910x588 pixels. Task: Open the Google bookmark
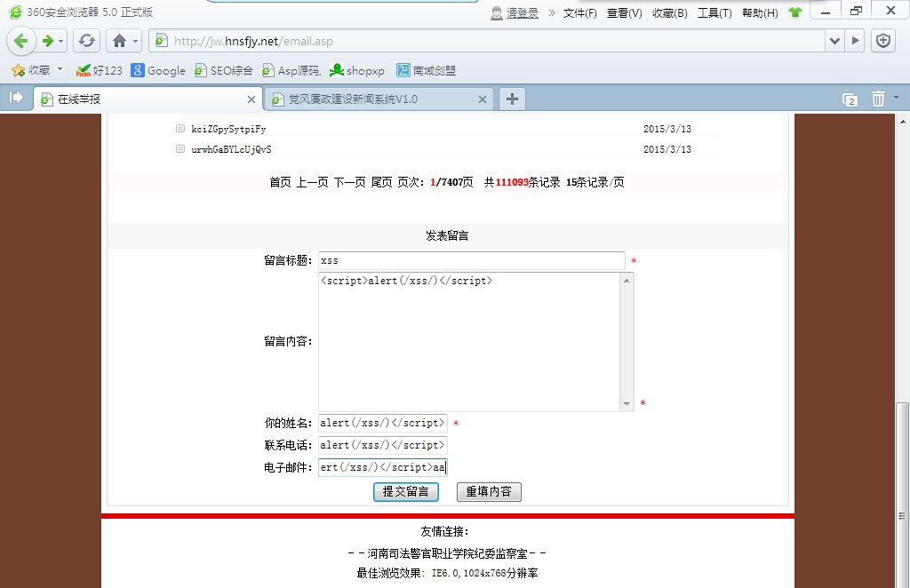pyautogui.click(x=158, y=70)
